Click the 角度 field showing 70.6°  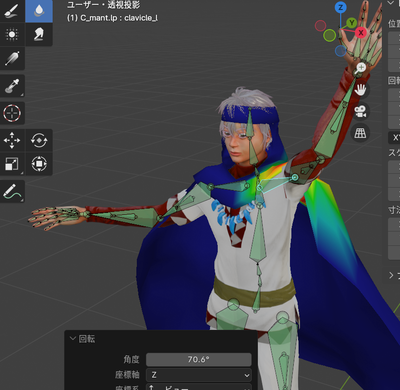tap(199, 359)
